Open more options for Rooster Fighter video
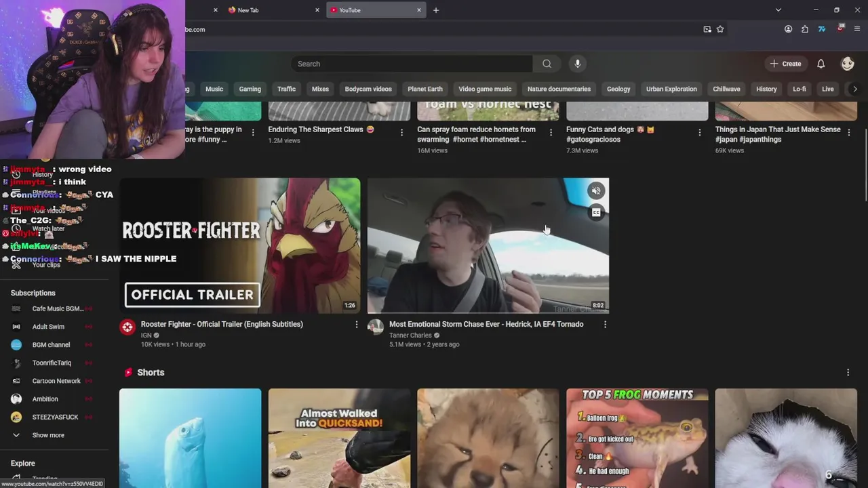The height and width of the screenshot is (488, 868). point(357,325)
